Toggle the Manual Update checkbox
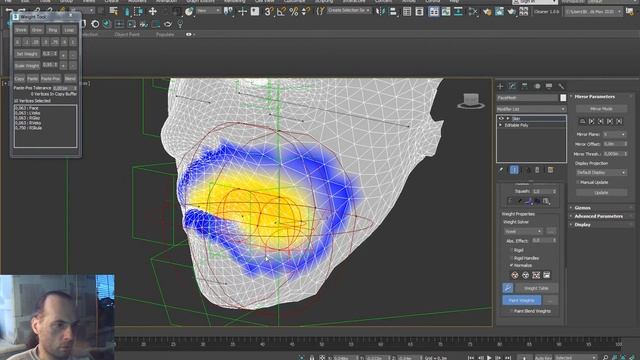640x360 pixels. pyautogui.click(x=578, y=182)
